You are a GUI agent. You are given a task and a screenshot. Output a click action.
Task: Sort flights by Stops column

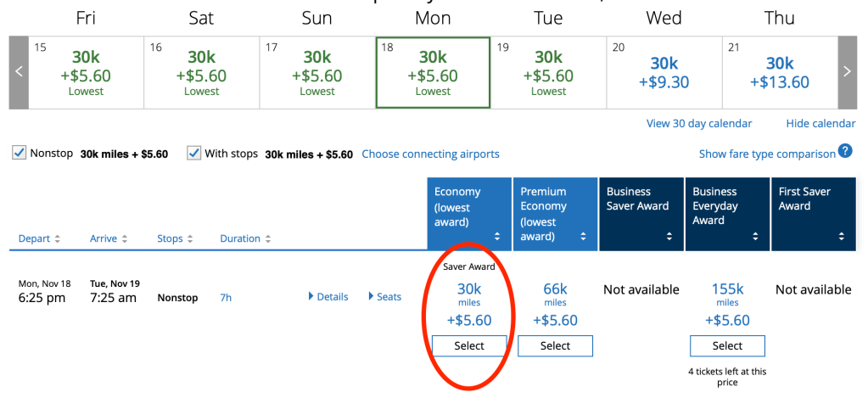pyautogui.click(x=175, y=239)
